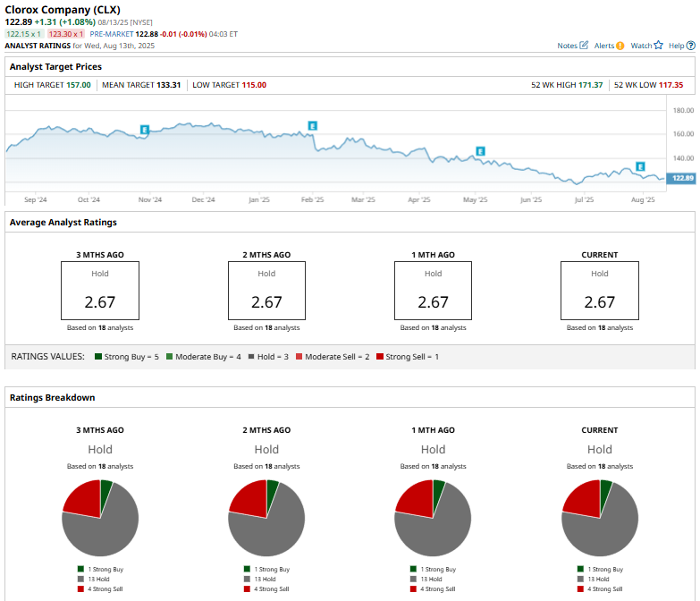This screenshot has height=601, width=700.
Task: Click 52 WK LOW 117.35 value
Action: 671,85
